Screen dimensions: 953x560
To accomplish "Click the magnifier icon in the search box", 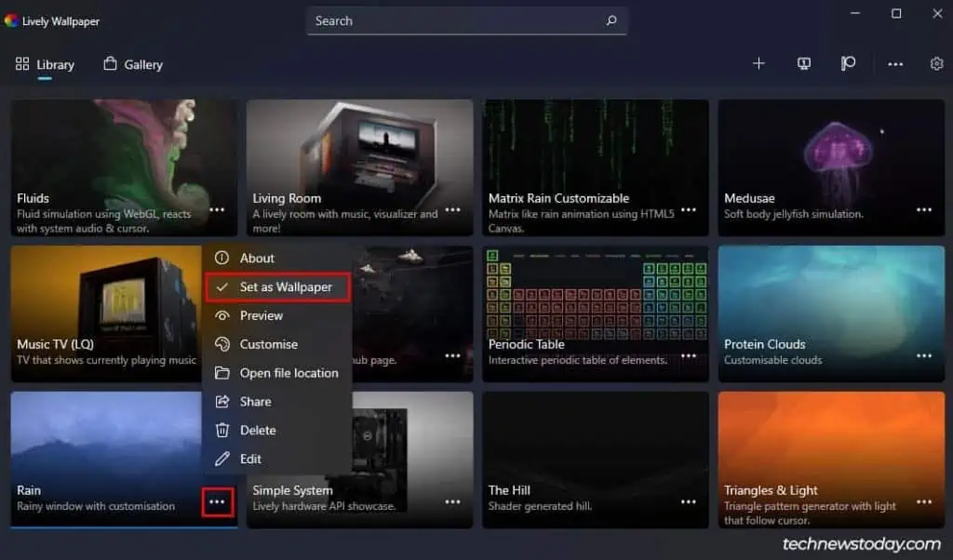I will coord(611,20).
